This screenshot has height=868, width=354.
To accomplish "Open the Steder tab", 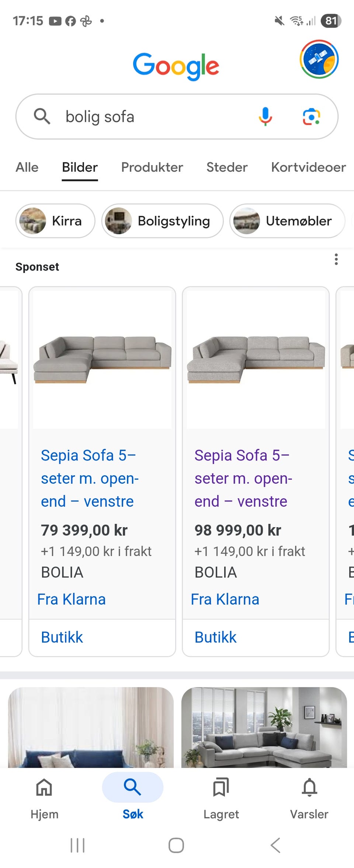I will point(227,167).
